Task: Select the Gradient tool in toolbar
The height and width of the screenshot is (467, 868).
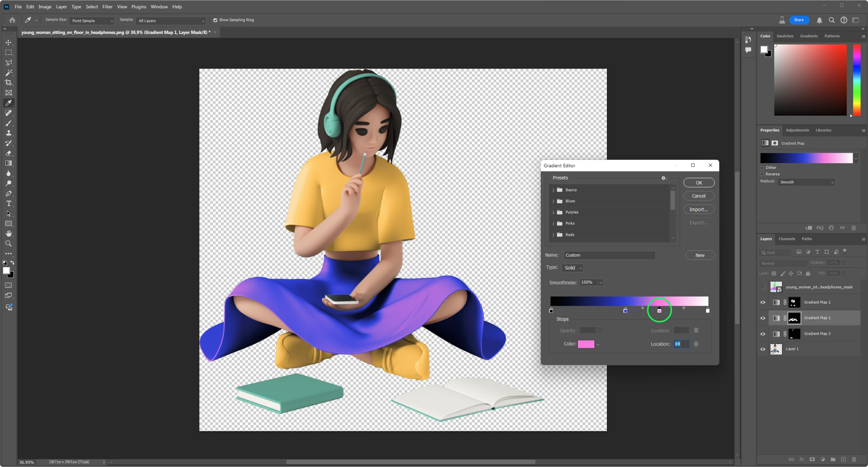Action: pos(9,163)
